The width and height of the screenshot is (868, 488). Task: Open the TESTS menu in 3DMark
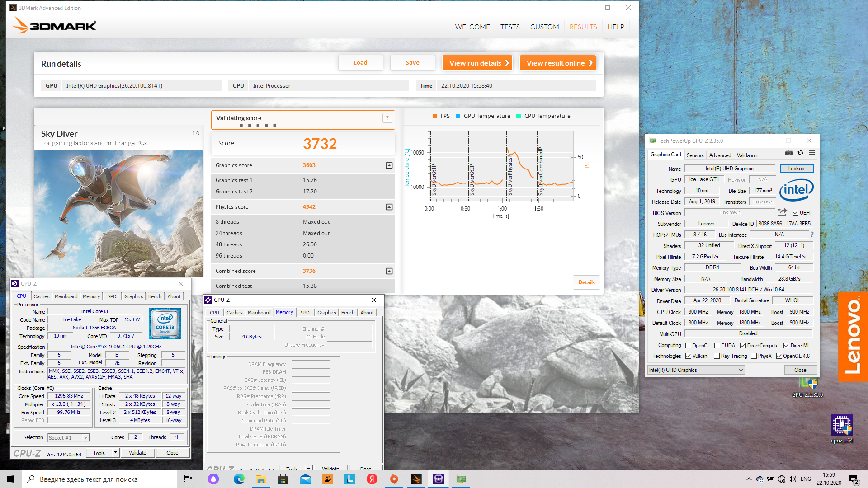click(510, 27)
